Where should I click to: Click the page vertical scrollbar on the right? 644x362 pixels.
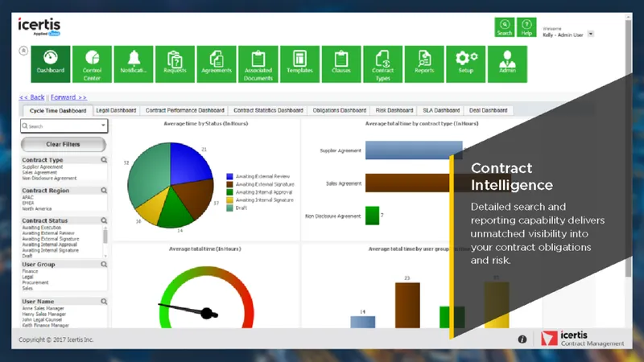click(x=629, y=148)
